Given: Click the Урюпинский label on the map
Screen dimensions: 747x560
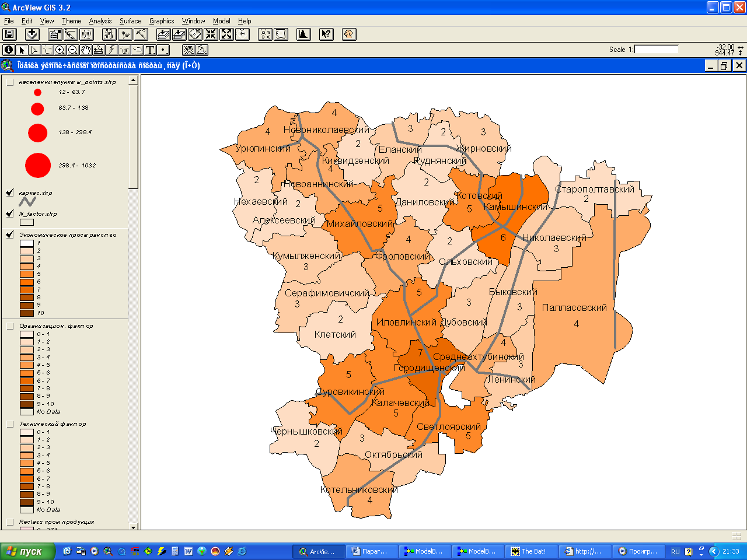Looking at the screenshot, I should coord(263,149).
